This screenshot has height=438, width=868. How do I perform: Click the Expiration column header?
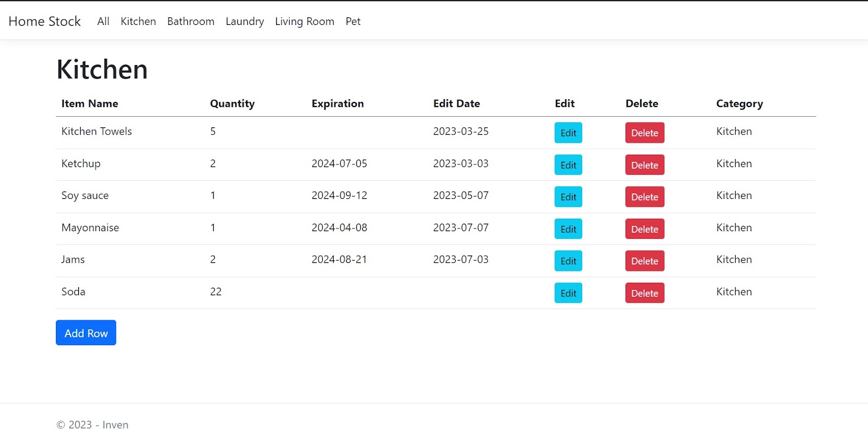tap(337, 104)
